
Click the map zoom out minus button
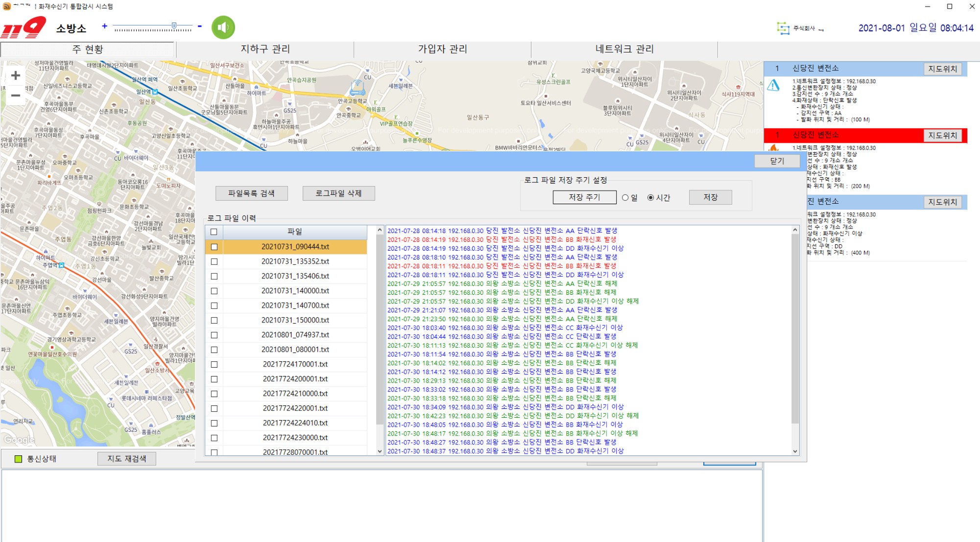click(16, 95)
